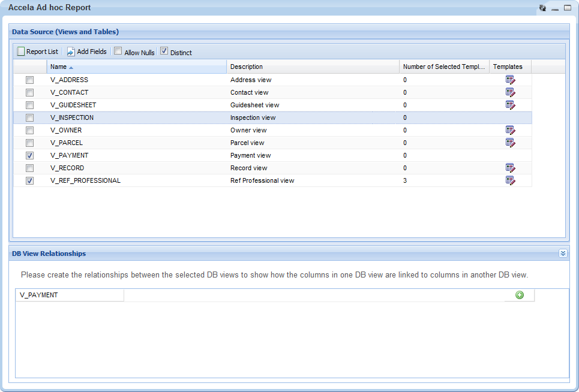Open templates icon for V_CONTACT
Image resolution: width=579 pixels, height=392 pixels.
510,92
